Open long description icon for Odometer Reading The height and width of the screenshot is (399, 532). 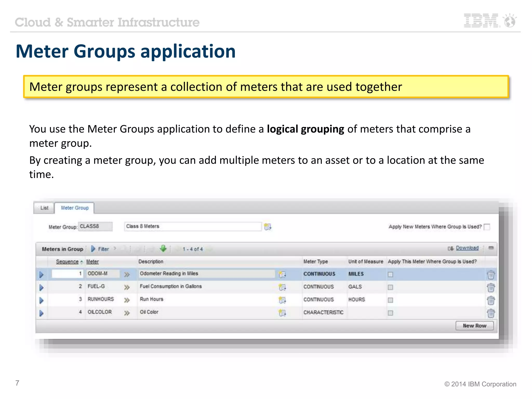tap(282, 274)
